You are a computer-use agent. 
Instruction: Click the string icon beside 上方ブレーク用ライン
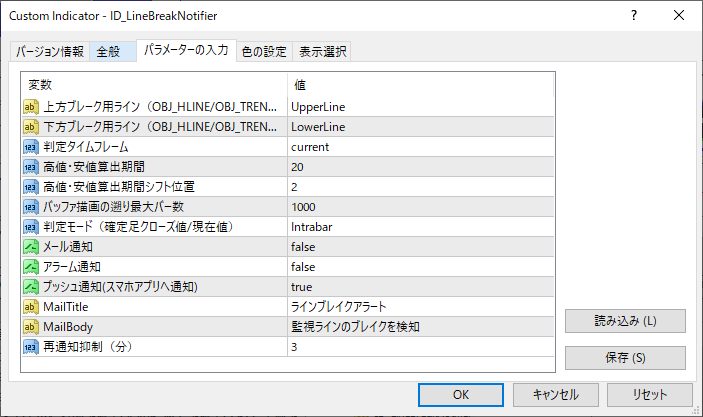point(31,106)
